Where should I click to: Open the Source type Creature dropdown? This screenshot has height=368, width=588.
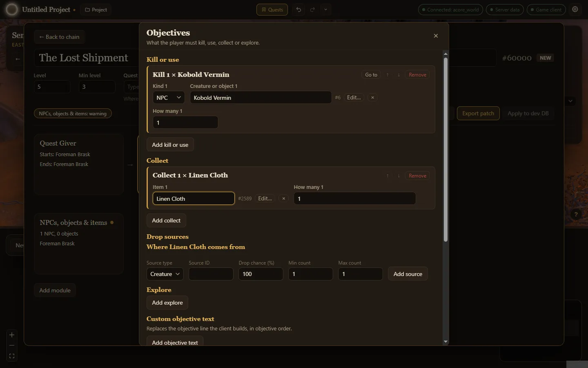coord(165,274)
